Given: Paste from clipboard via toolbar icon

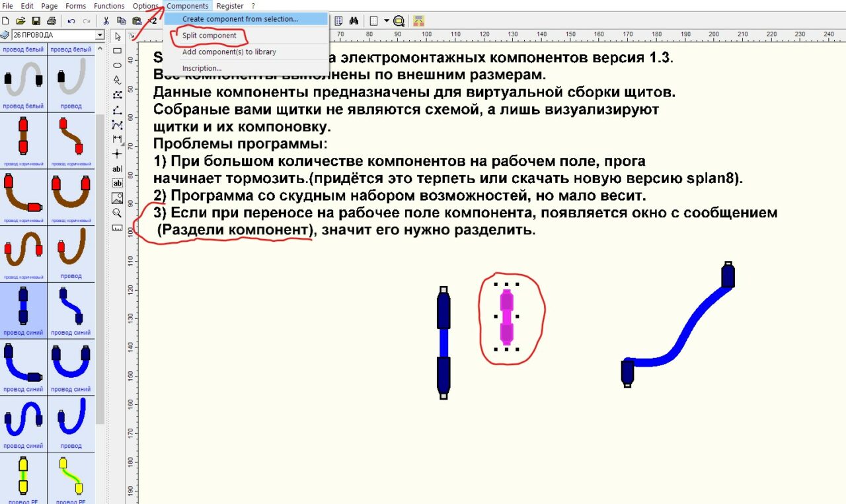Looking at the screenshot, I should click(136, 21).
